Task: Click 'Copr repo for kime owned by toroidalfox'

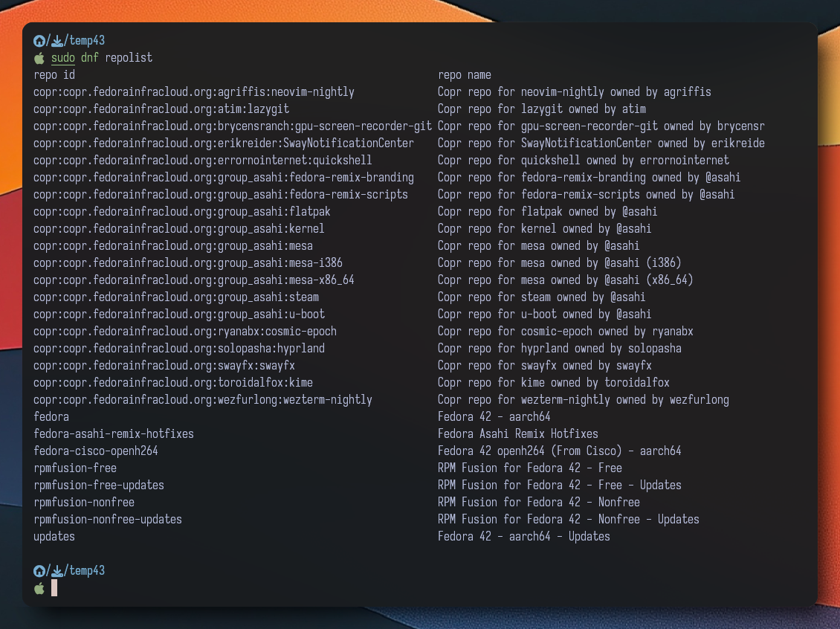Action: point(553,384)
